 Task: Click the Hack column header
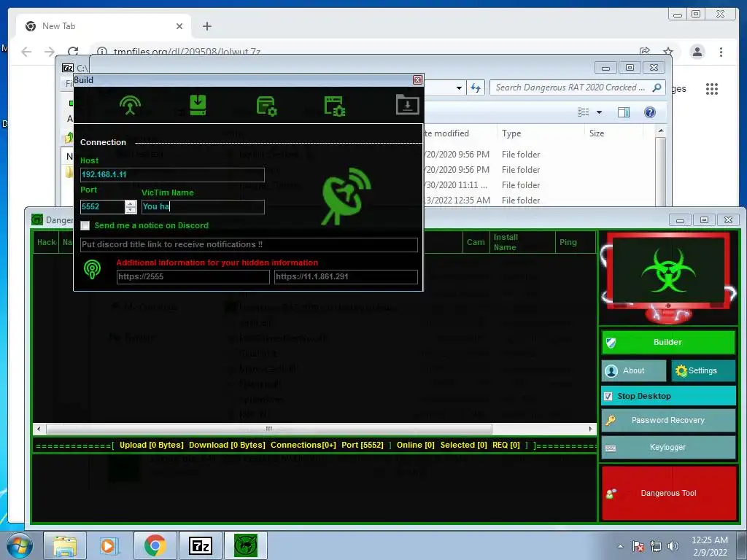tap(46, 242)
